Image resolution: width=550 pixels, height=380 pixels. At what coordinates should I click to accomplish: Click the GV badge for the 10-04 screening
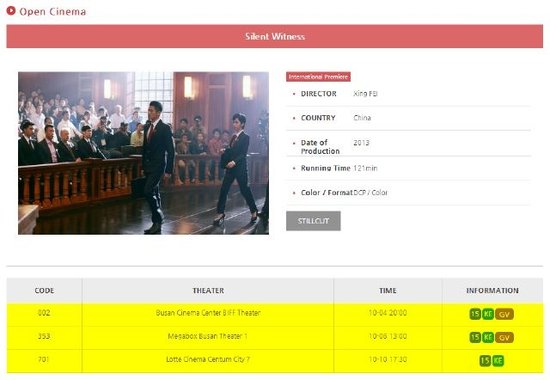point(504,314)
